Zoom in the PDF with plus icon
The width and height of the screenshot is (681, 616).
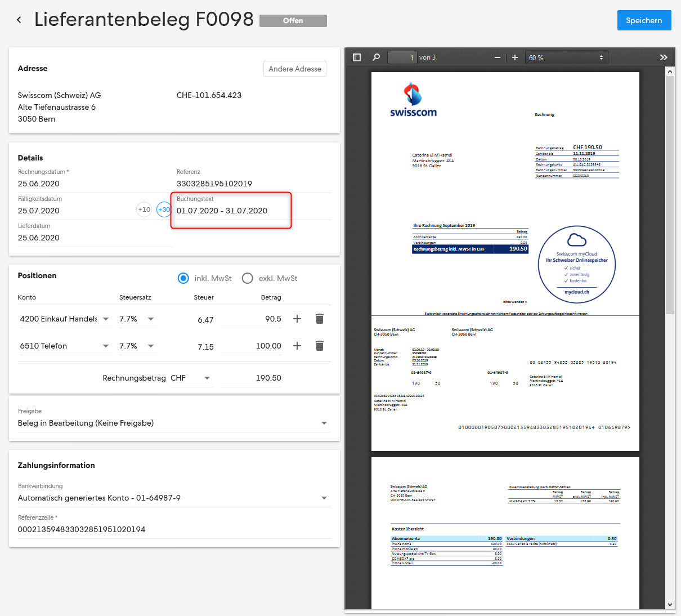514,57
